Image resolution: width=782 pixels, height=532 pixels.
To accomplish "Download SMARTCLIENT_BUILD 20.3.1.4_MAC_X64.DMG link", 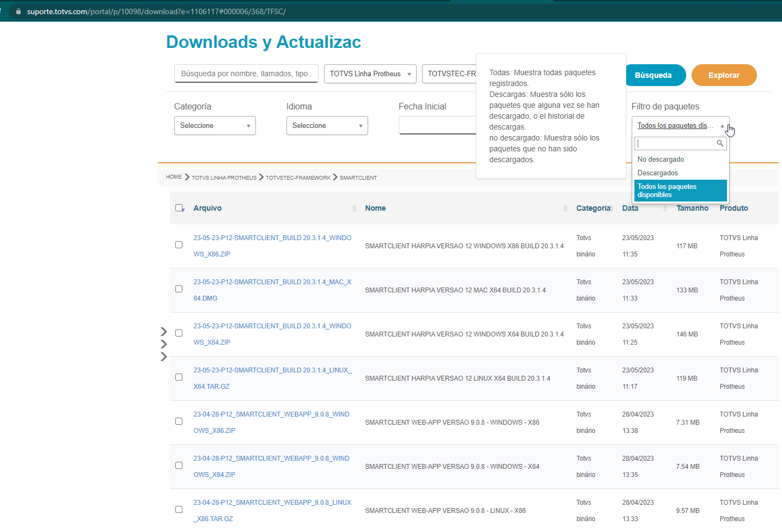I will point(272,290).
